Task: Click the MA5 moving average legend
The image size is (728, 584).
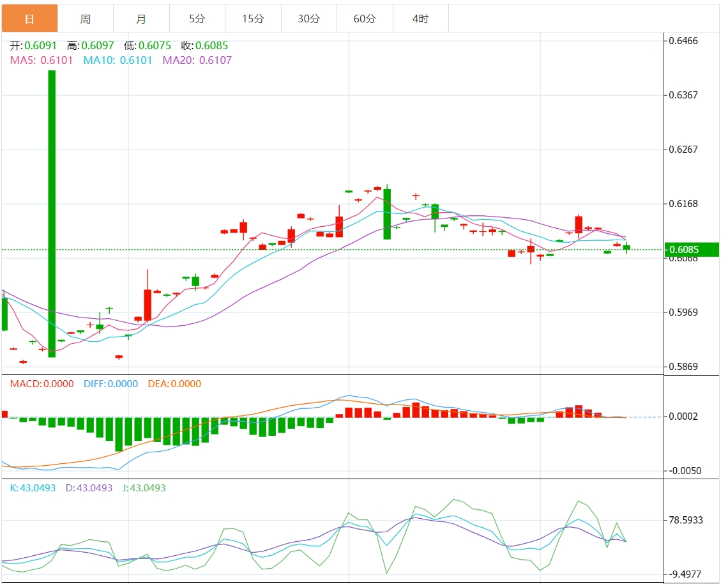Action: [x=41, y=60]
